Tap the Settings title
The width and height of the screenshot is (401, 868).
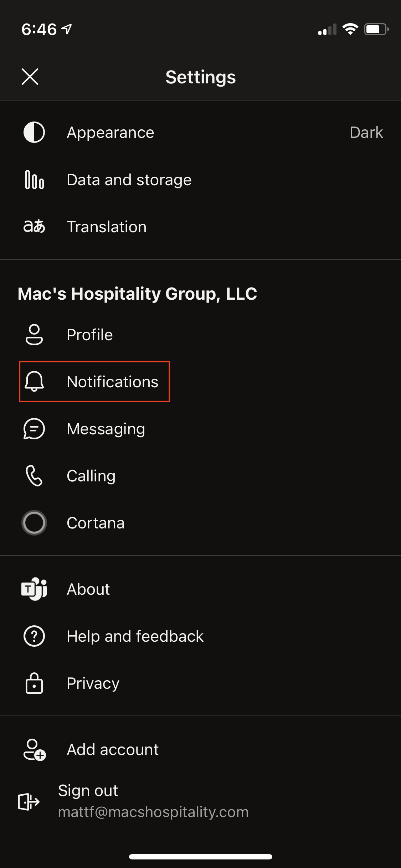click(x=201, y=77)
